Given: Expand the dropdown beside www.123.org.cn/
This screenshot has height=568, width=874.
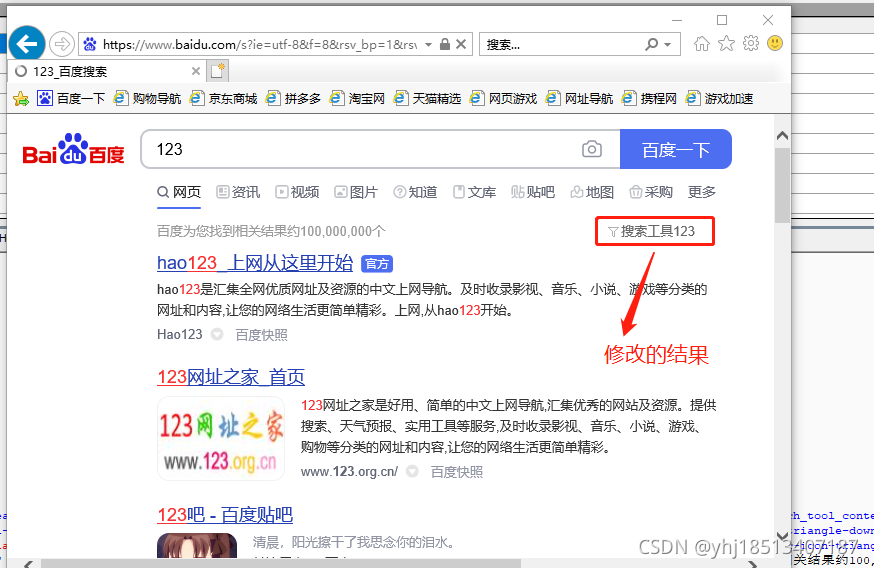Looking at the screenshot, I should pyautogui.click(x=412, y=472).
